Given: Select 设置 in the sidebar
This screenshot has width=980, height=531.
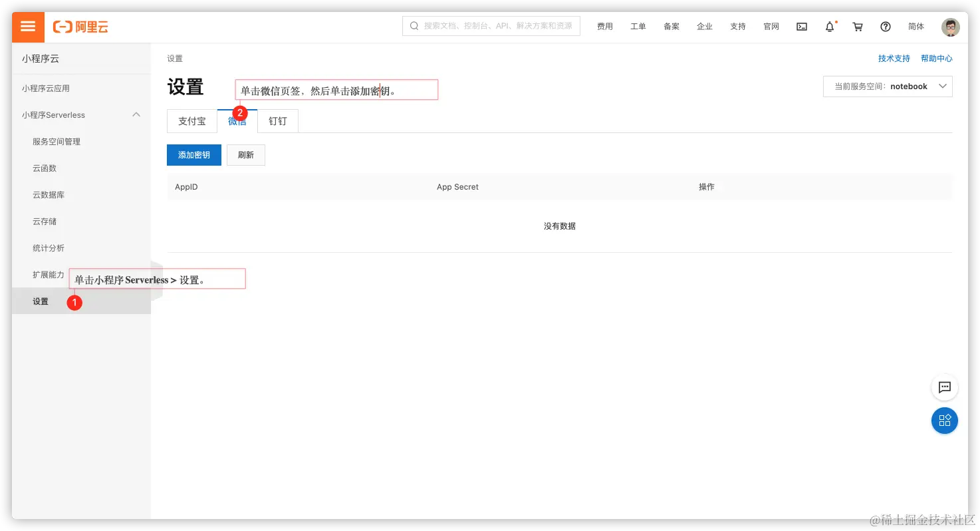Looking at the screenshot, I should (81, 301).
